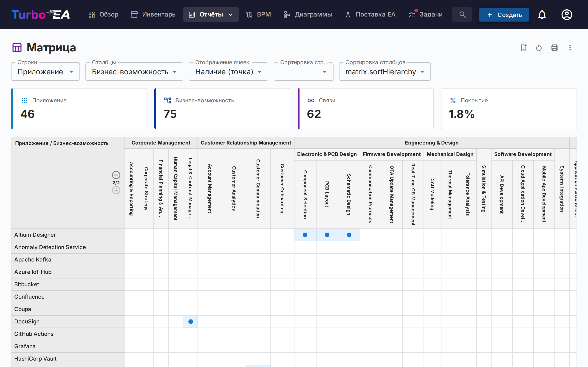Open the notifications bell
The width and height of the screenshot is (588, 367).
click(542, 14)
